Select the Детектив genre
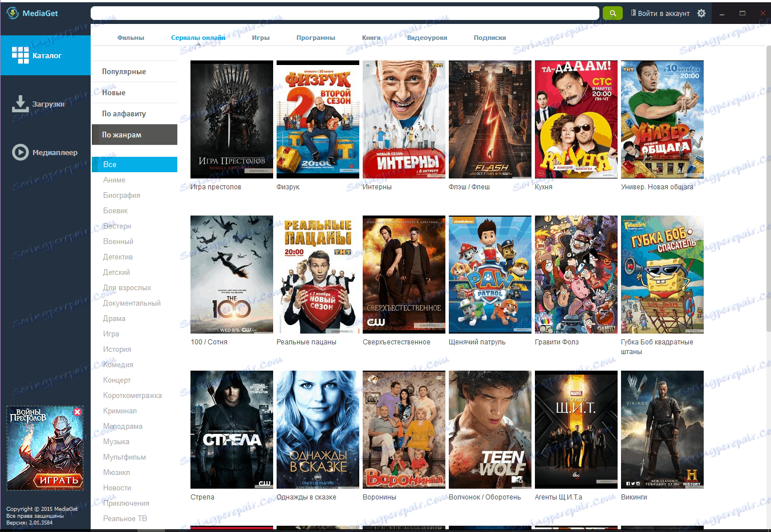 pos(118,257)
